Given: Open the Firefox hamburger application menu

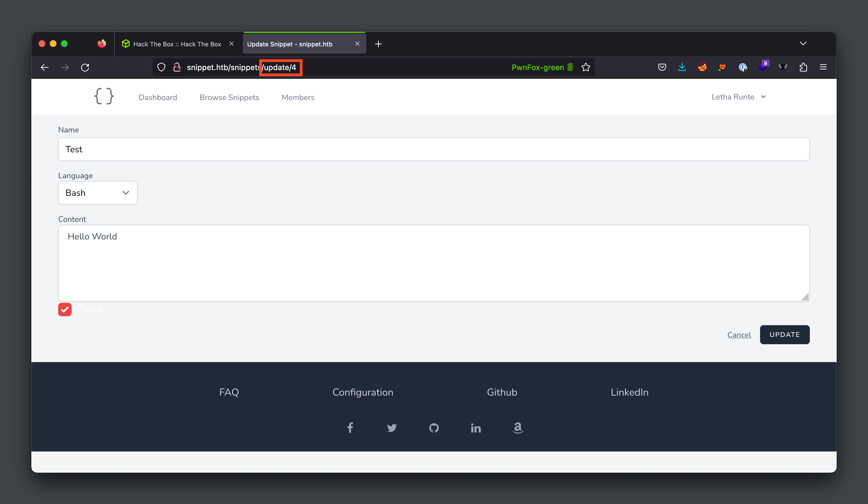Looking at the screenshot, I should [823, 67].
